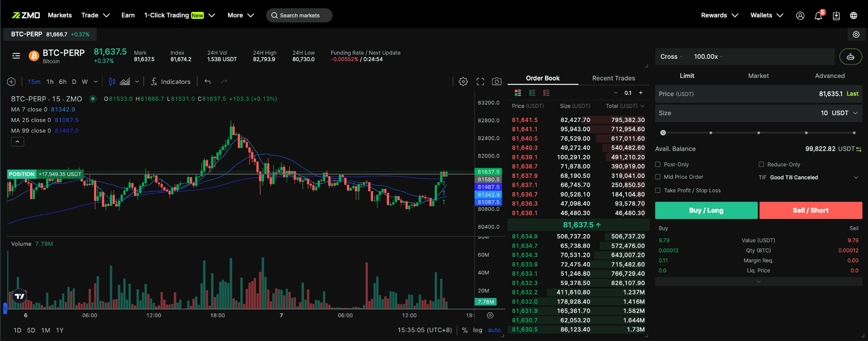This screenshot has width=868, height=341.
Task: Open the language globe icon
Action: pyautogui.click(x=854, y=15)
